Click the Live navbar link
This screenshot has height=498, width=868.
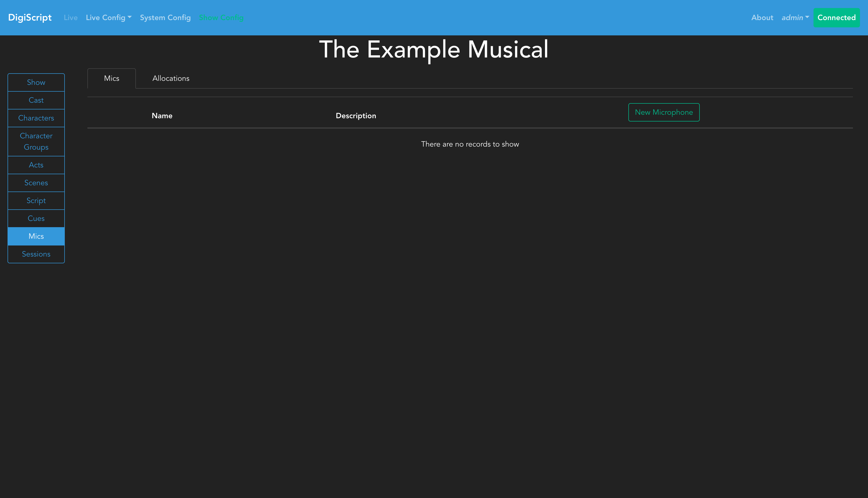[x=71, y=17]
